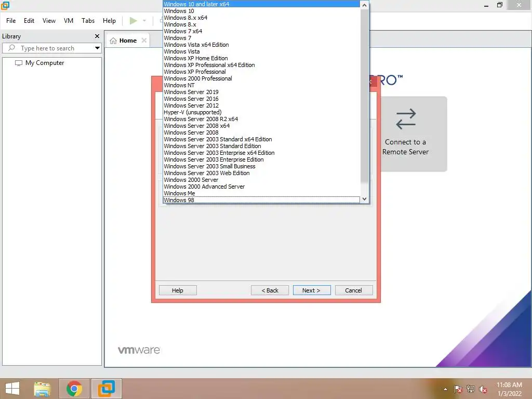This screenshot has width=532, height=399.
Task: Close the Library panel
Action: coord(97,36)
